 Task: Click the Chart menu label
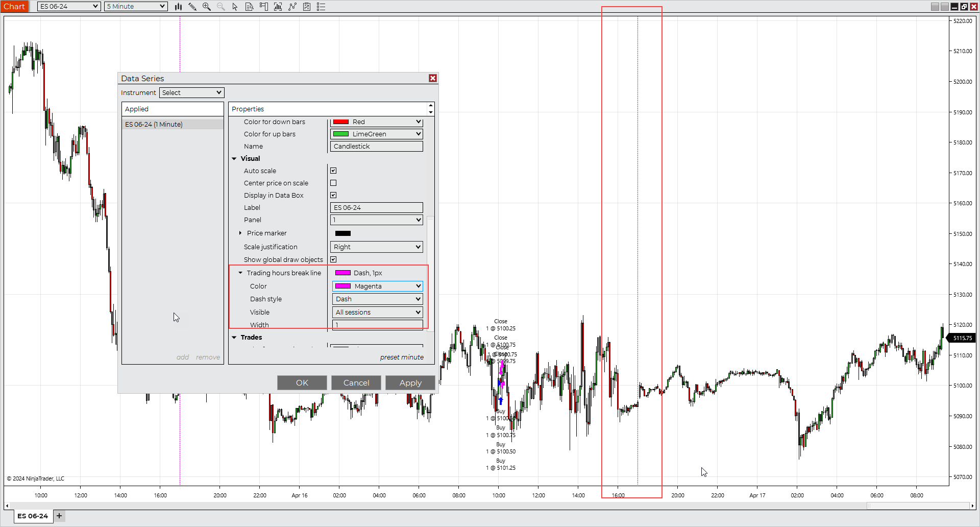tap(14, 7)
